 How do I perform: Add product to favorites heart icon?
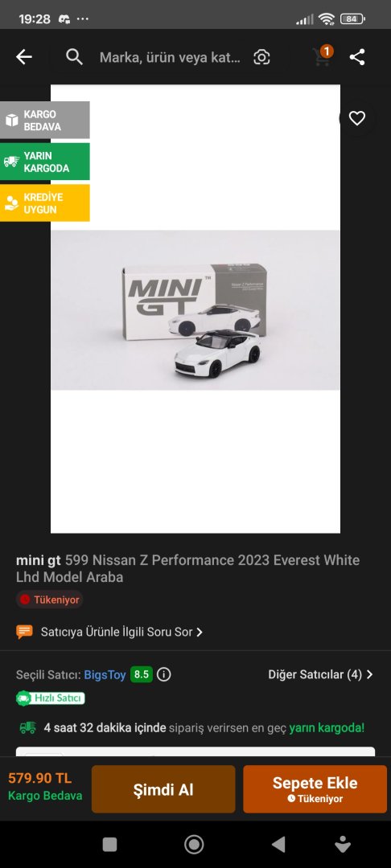pos(357,118)
